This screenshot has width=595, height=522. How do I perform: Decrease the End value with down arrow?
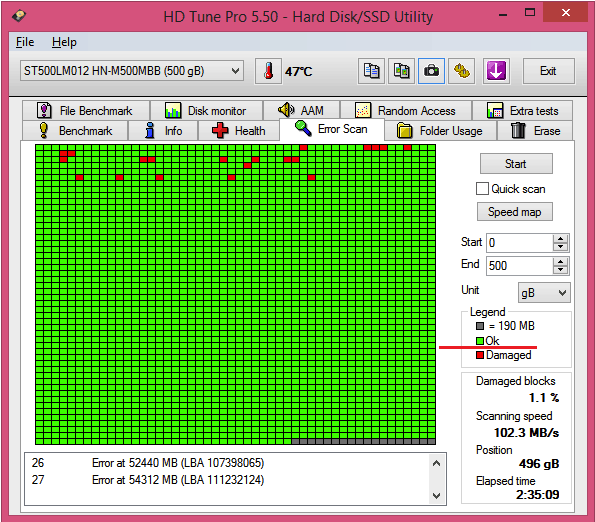(x=560, y=270)
